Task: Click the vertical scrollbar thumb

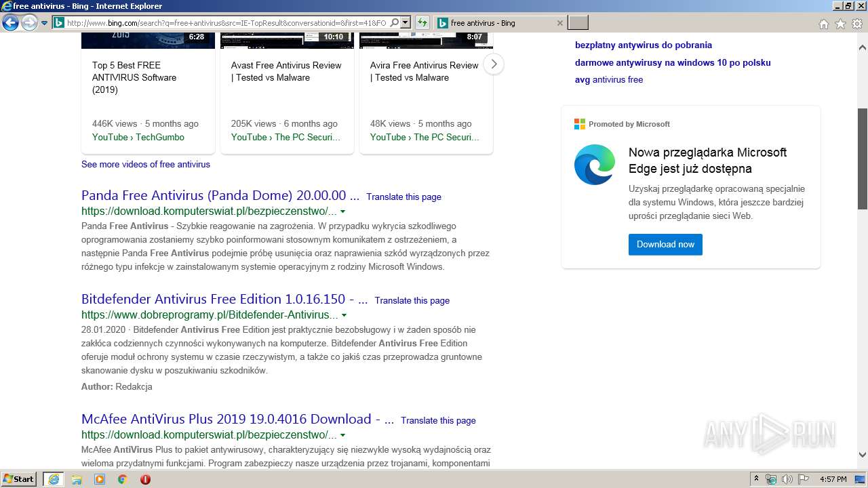Action: [x=863, y=159]
